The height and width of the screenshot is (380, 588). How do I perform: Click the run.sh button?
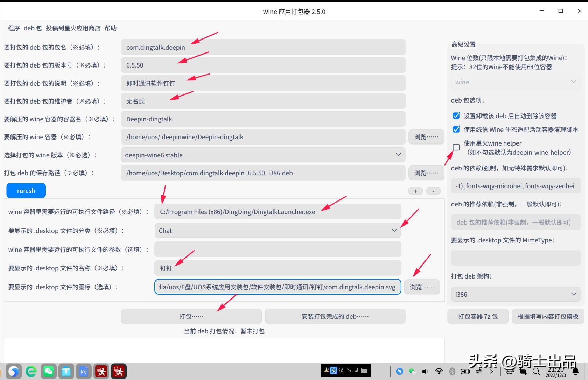pyautogui.click(x=26, y=190)
